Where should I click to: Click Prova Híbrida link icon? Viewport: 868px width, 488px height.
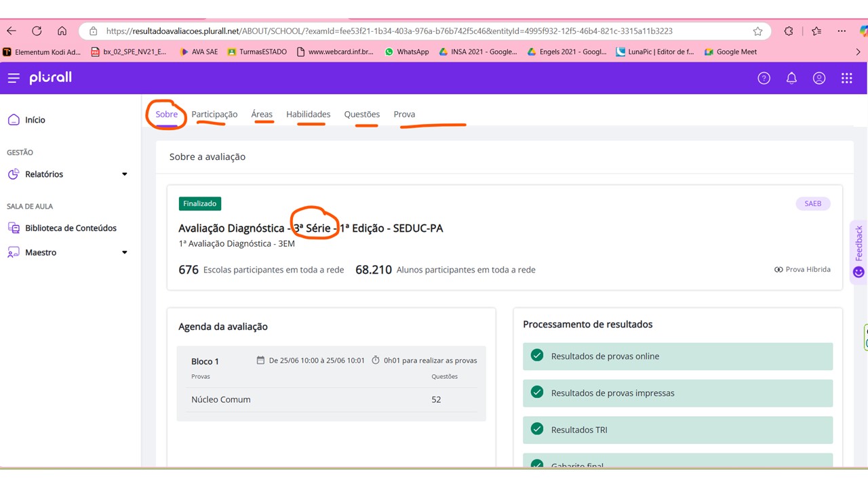778,269
